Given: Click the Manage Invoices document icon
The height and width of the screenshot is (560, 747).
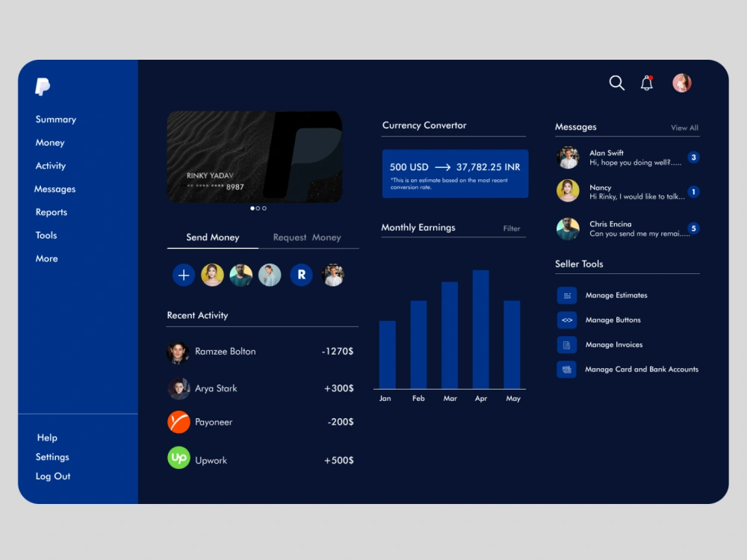Looking at the screenshot, I should click(566, 345).
